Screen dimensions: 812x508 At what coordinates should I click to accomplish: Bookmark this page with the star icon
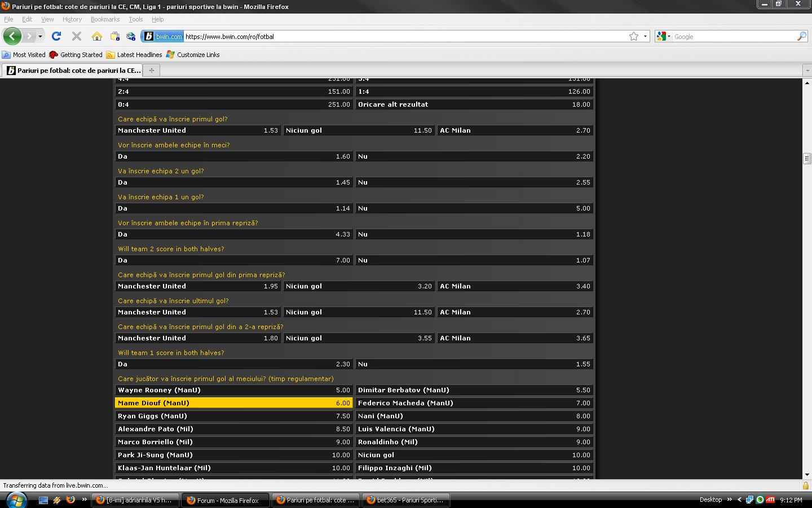tap(634, 36)
